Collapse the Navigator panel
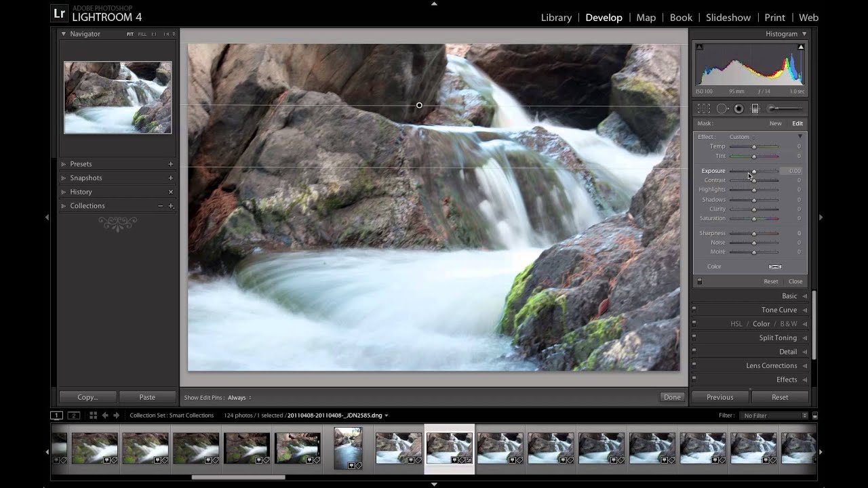 point(64,34)
